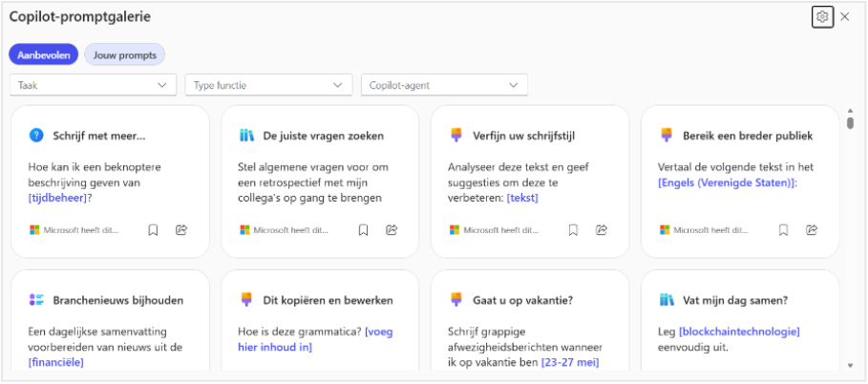Expand the Taak dropdown filter

[x=93, y=85]
